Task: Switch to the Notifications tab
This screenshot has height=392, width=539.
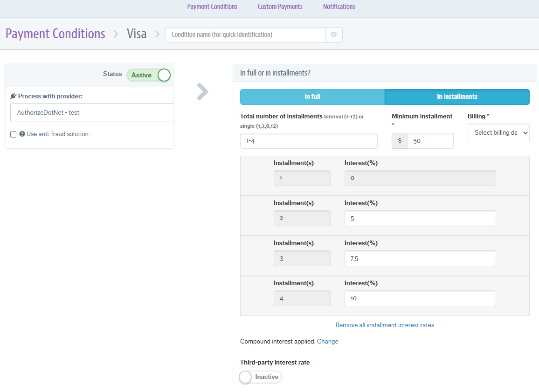Action: [339, 7]
